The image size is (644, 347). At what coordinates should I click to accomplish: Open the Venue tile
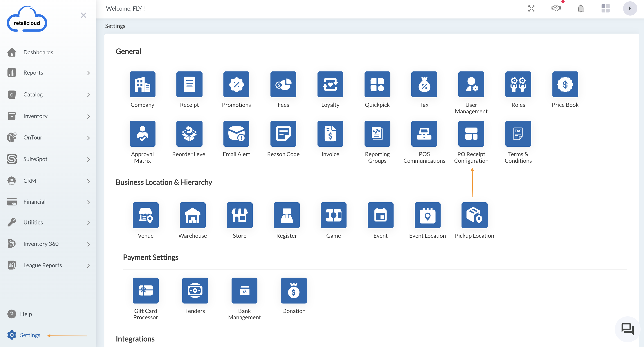(146, 215)
